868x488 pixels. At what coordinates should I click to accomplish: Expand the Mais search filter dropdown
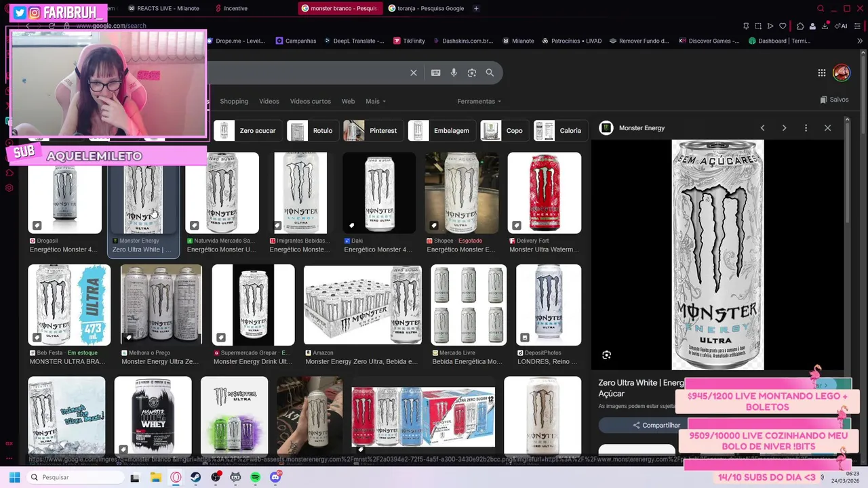[376, 101]
